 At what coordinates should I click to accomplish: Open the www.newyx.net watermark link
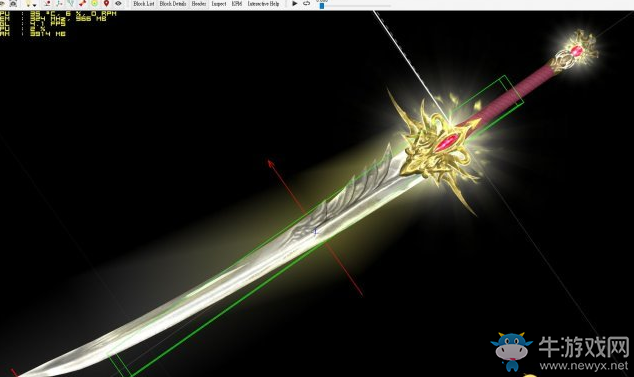point(584,365)
